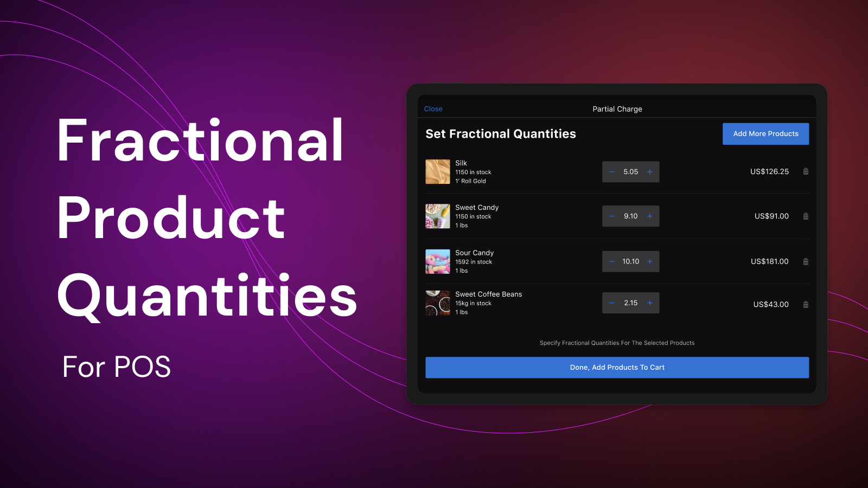Screen dimensions: 868x488
Task: Click the Silk product thumbnail
Action: [x=438, y=171]
